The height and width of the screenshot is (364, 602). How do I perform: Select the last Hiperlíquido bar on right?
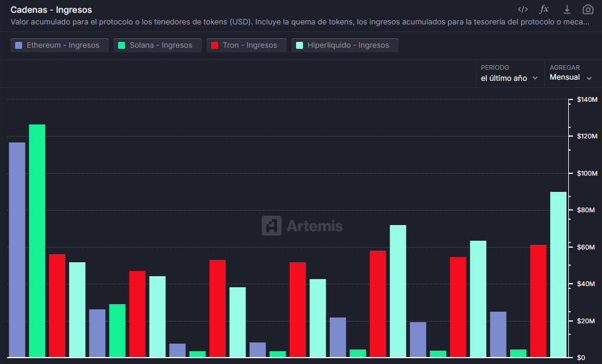558,274
